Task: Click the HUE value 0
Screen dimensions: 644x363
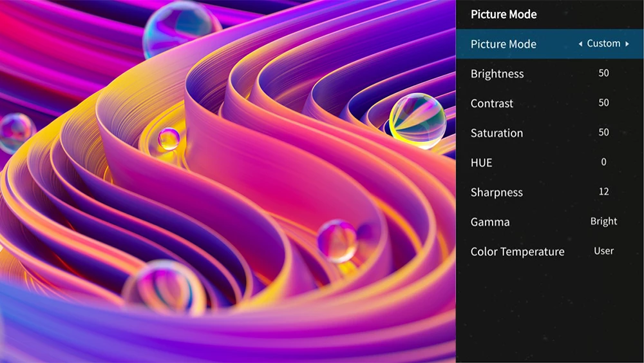Action: 604,162
